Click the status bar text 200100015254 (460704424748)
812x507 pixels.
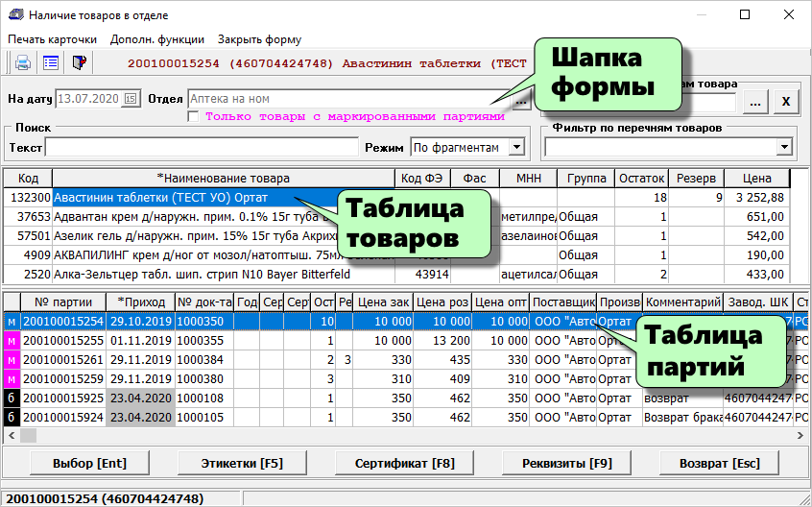[x=105, y=499]
